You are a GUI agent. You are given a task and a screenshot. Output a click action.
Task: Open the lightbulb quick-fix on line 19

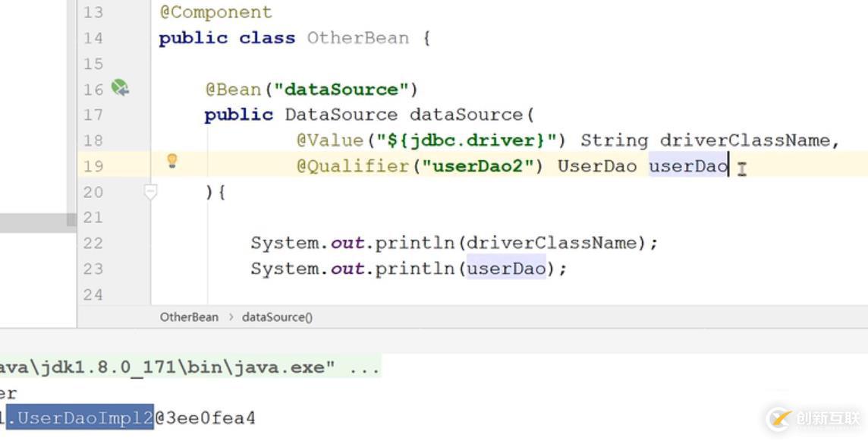point(172,161)
